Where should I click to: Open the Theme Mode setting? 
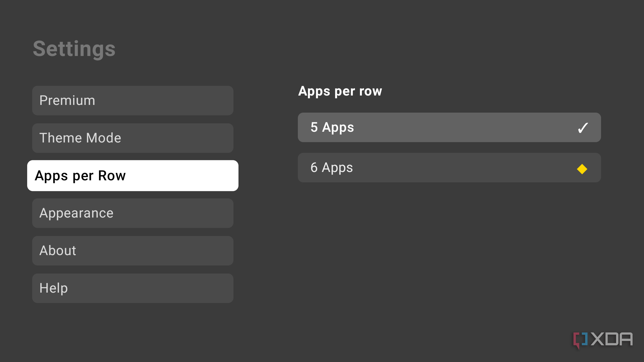click(x=133, y=138)
